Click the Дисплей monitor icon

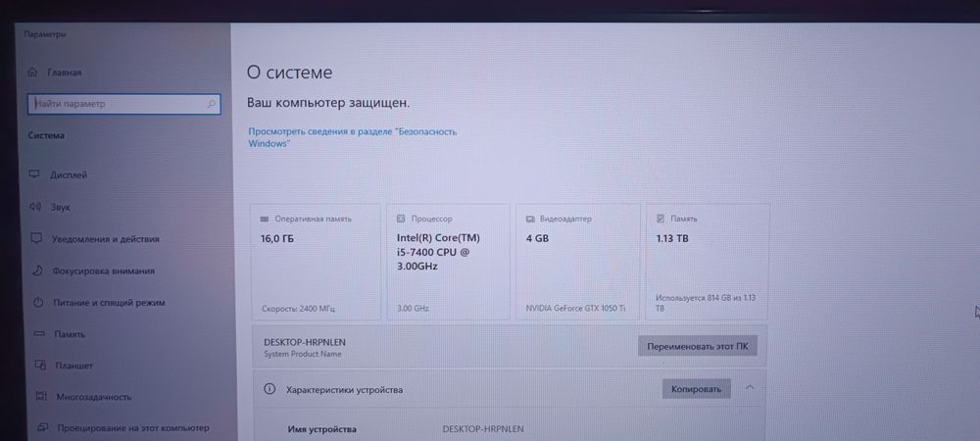click(x=34, y=174)
